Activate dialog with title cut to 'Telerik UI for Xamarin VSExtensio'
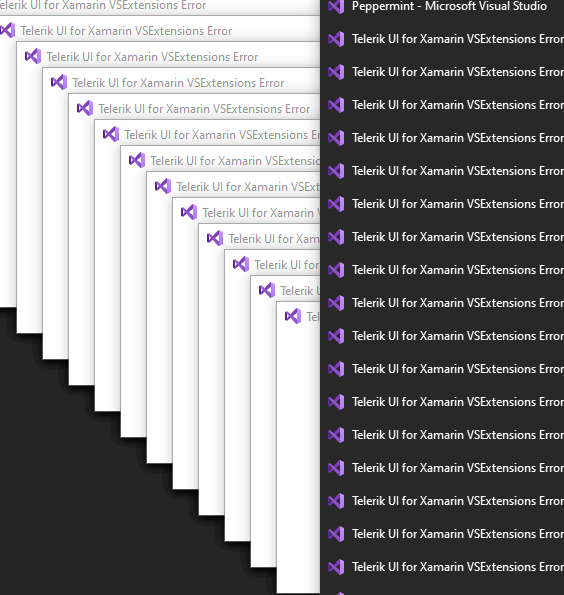Viewport: 564px width, 595px height. point(235,161)
